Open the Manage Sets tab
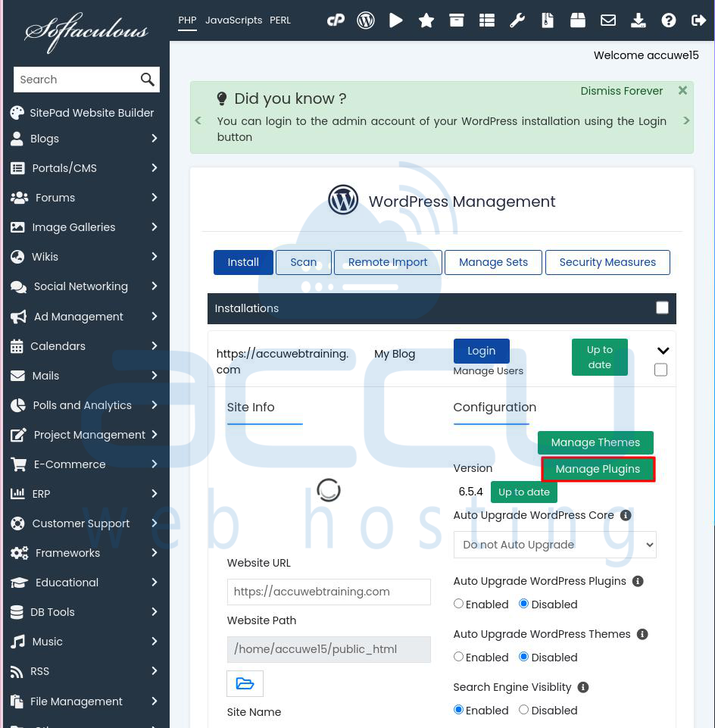 point(493,262)
